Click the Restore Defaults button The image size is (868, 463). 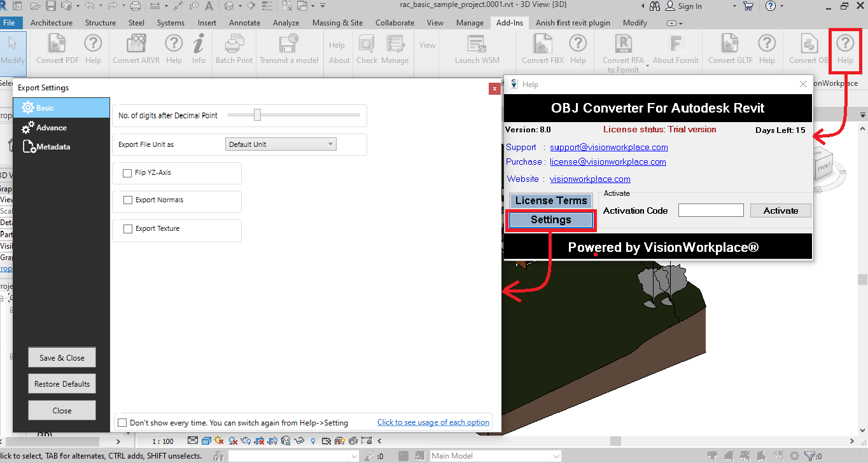pos(62,384)
